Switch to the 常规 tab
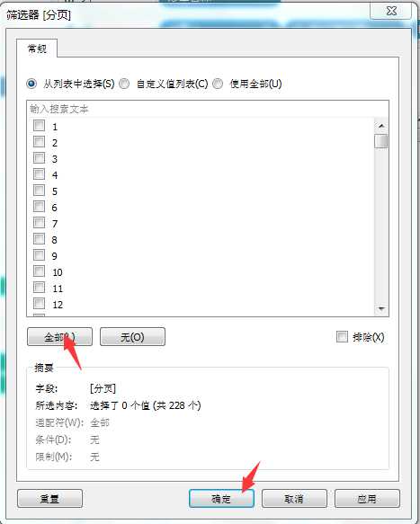This screenshot has width=420, height=524. tap(37, 49)
